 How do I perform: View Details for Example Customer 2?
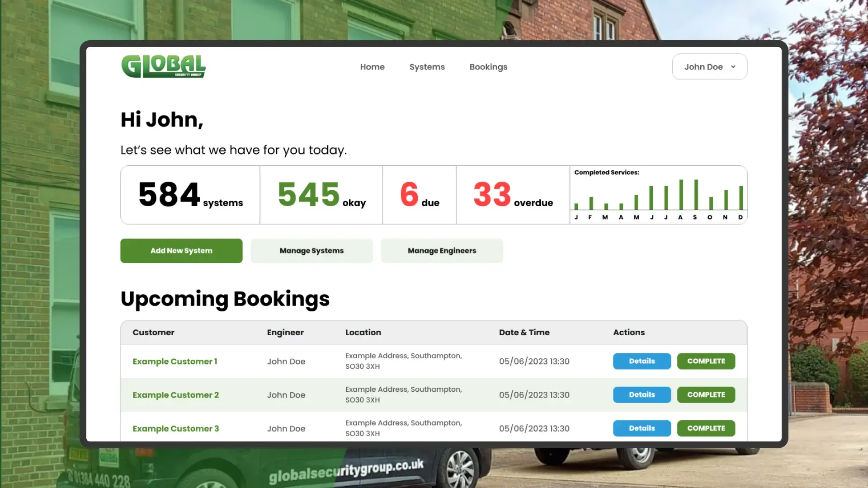coord(642,394)
